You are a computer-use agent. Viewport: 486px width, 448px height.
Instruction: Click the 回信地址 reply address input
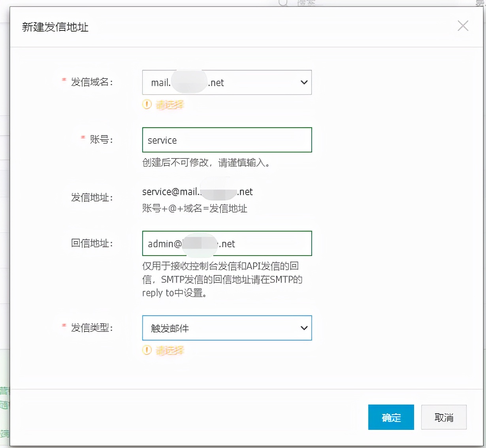point(227,243)
